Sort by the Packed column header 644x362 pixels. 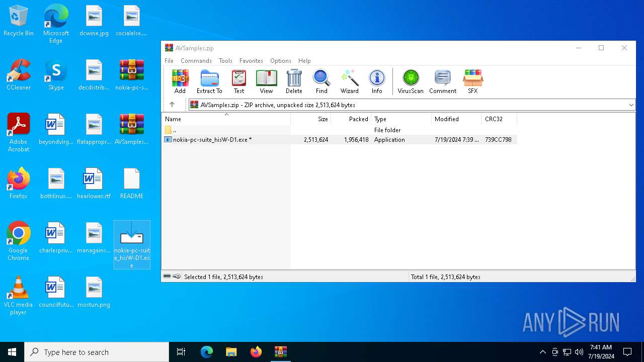351,119
